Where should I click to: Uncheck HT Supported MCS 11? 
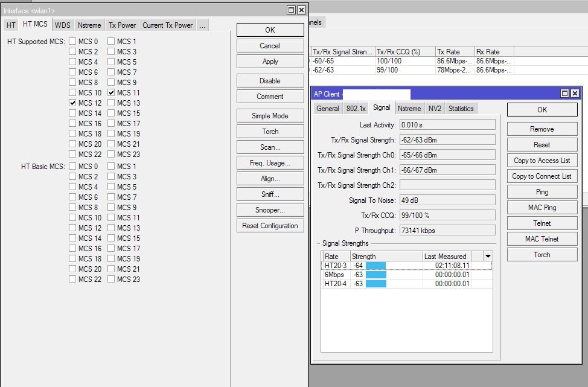tap(111, 92)
